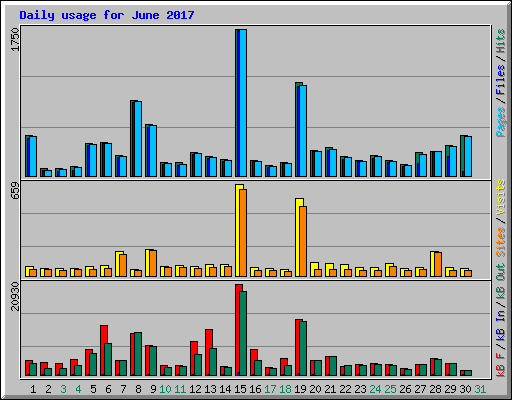
Task: Click green day label 31 on the x-axis
Action: tap(480, 389)
